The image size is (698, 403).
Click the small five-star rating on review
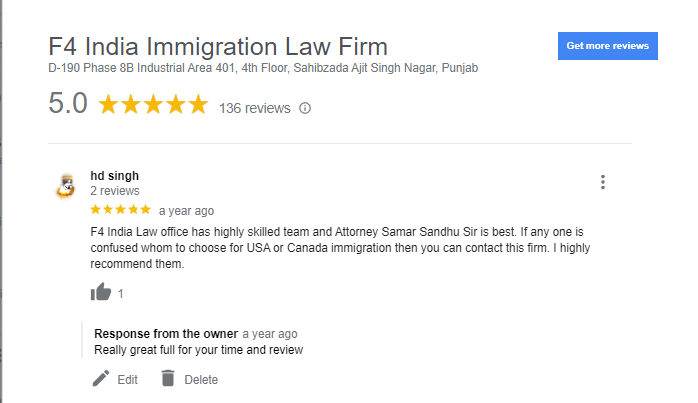[x=121, y=210]
